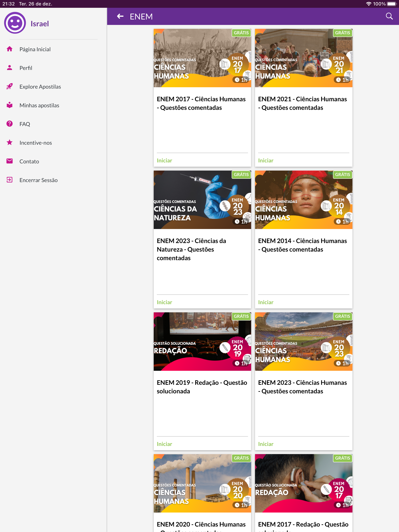Image resolution: width=399 pixels, height=532 pixels.
Task: Click the logout icon for Encerrar Sessão
Action: 10,180
